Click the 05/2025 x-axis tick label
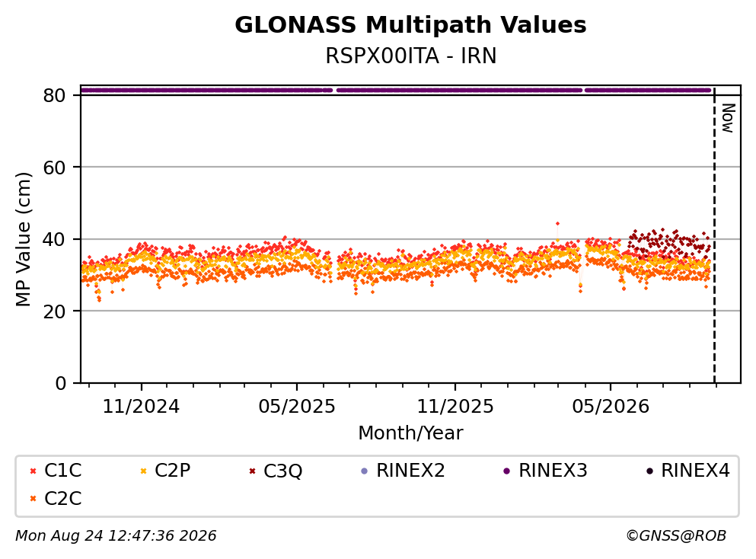This screenshot has height=559, width=756. pyautogui.click(x=297, y=407)
